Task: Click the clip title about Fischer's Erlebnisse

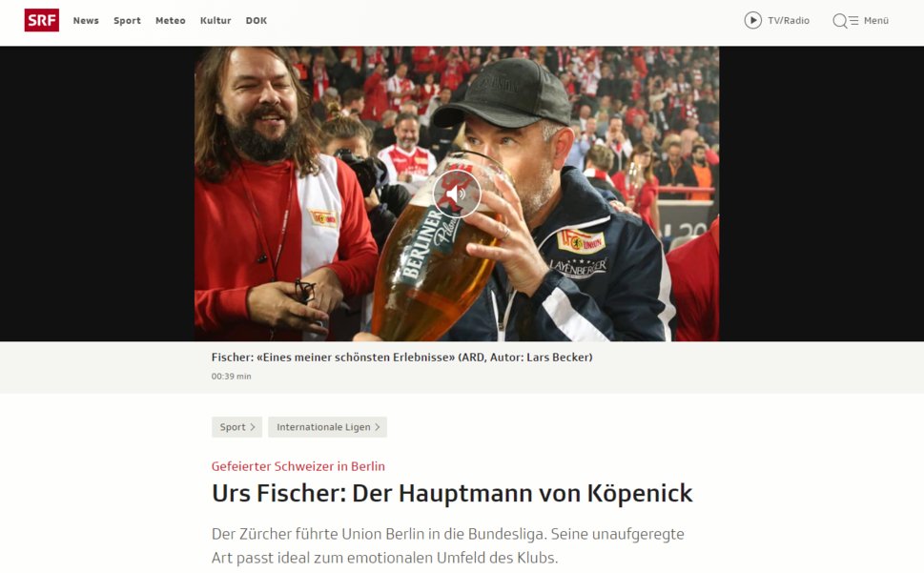Action: tap(401, 357)
